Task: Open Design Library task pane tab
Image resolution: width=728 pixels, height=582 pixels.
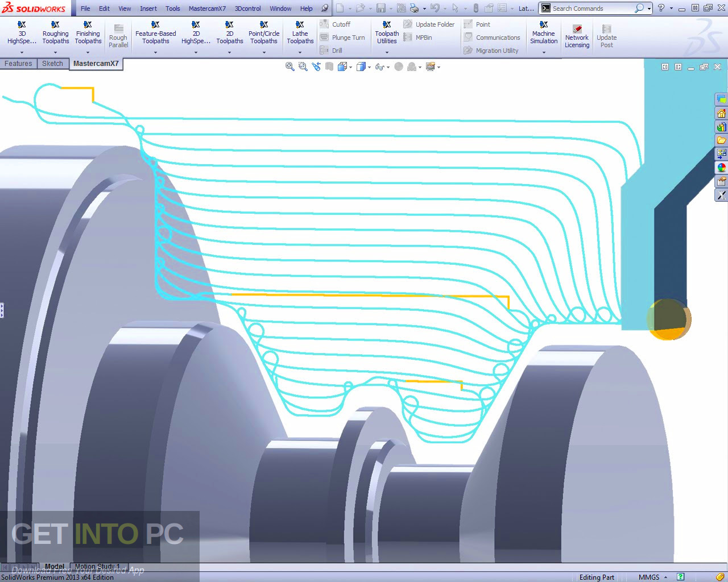Action: tap(721, 127)
